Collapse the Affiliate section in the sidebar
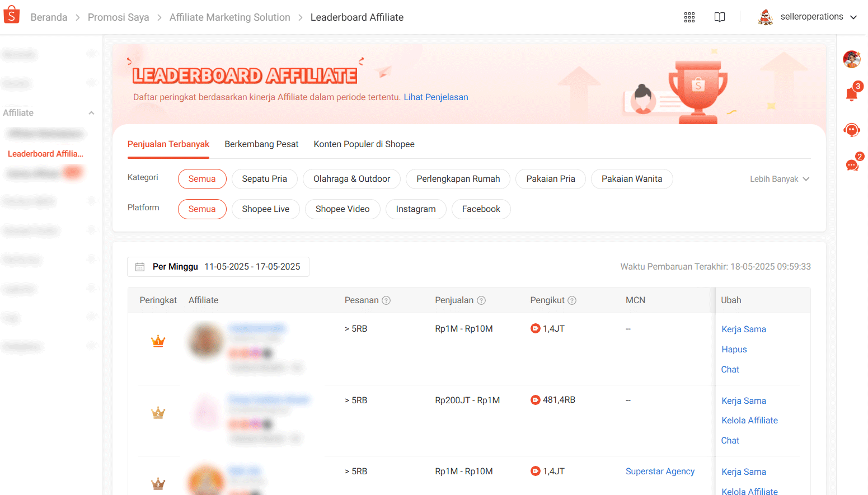 click(91, 112)
